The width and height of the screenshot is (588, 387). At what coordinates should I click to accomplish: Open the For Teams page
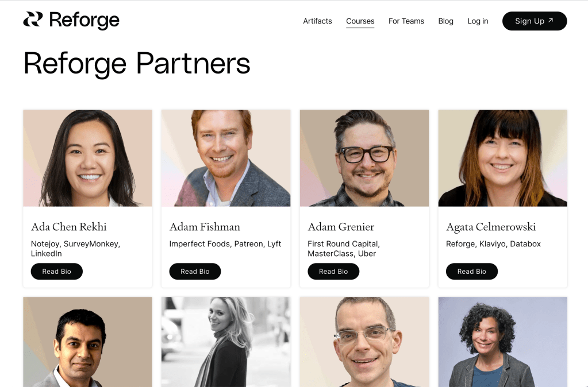(x=406, y=21)
